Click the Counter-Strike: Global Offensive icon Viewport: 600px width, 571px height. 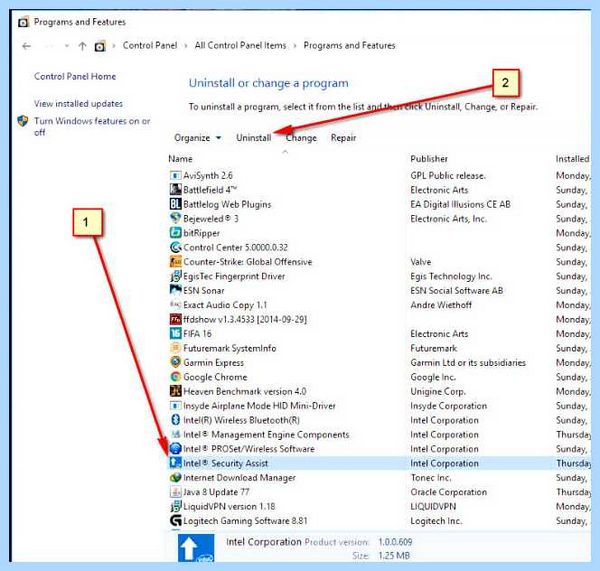coord(175,262)
